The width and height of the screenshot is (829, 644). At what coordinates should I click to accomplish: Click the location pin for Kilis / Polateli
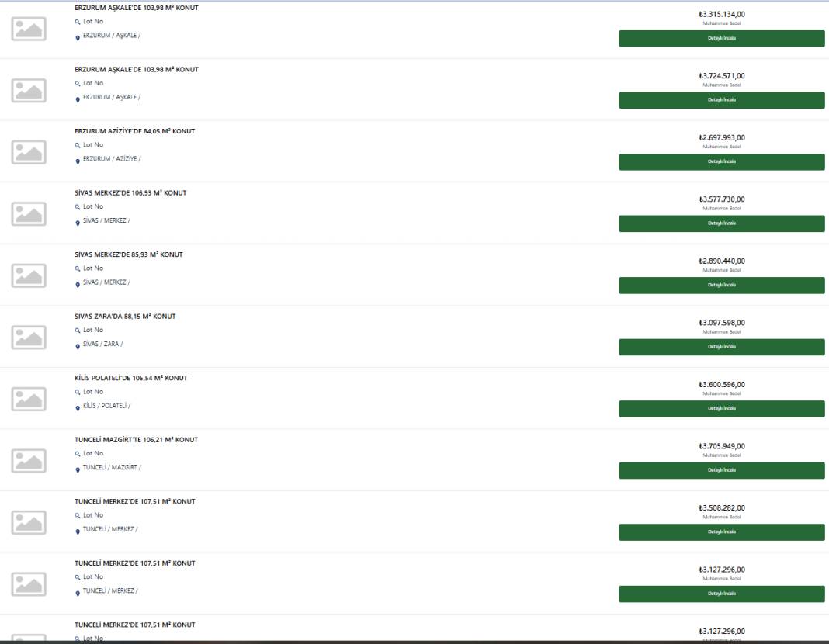[x=78, y=408]
